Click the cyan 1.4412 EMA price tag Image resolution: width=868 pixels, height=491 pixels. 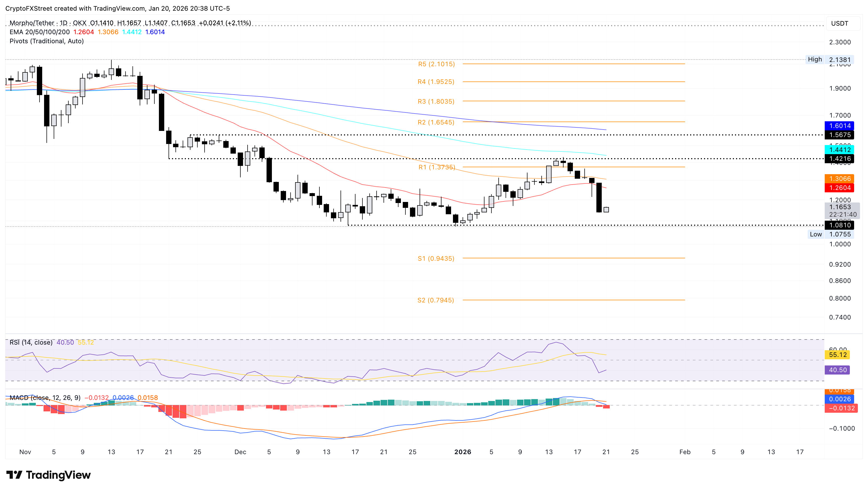[839, 149]
